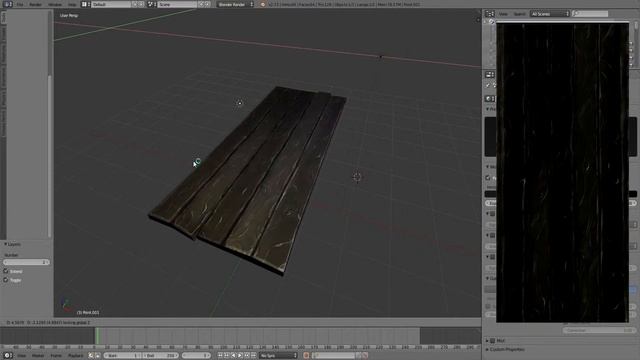Select the wooden planks object

[249, 179]
